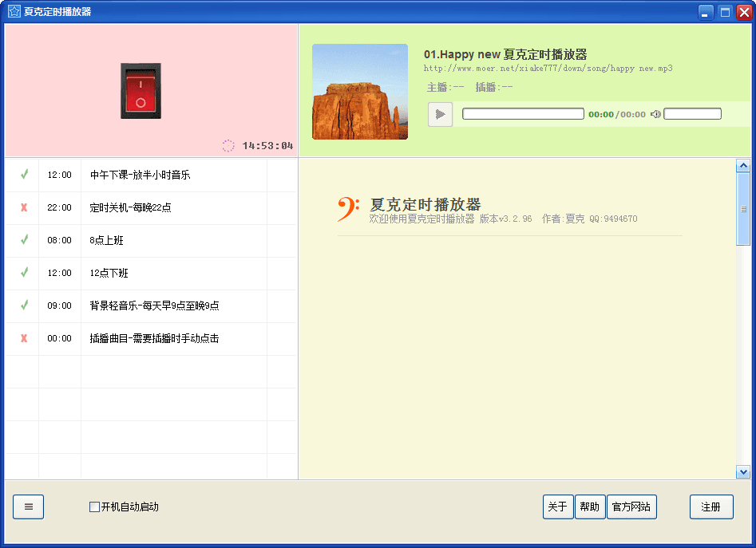
Task: Select 背景轻音乐-每天早9点至晚9点 task
Action: (x=154, y=306)
